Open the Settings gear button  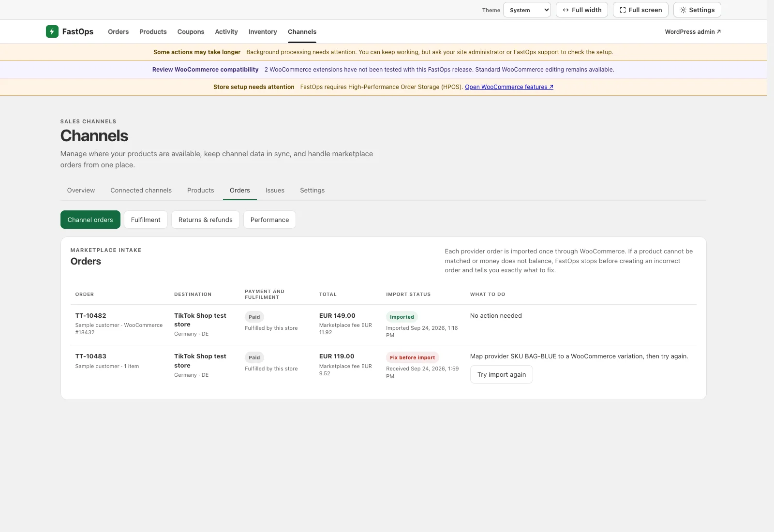tap(697, 10)
